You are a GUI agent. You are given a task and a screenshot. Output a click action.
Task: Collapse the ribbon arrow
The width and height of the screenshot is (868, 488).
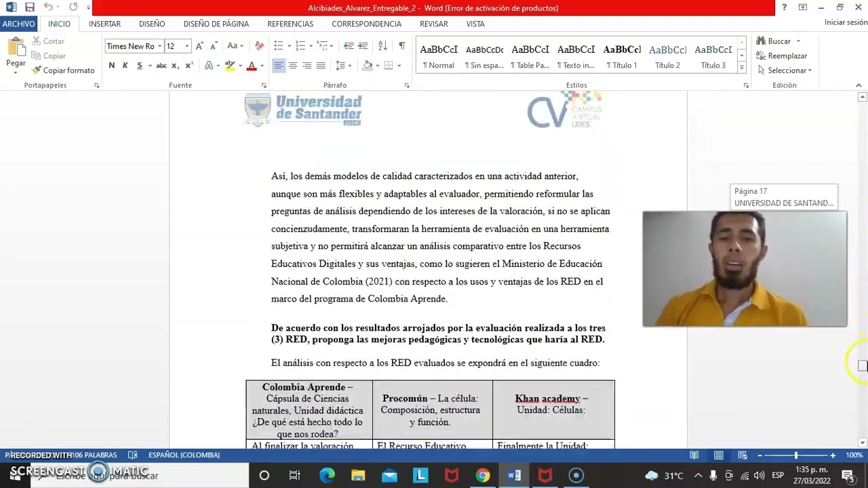click(x=859, y=85)
